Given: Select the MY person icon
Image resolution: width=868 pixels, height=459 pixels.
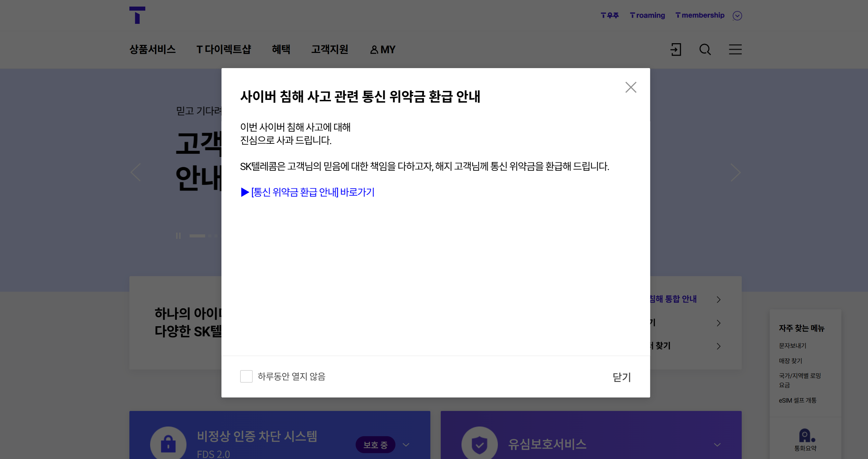Looking at the screenshot, I should tap(374, 50).
